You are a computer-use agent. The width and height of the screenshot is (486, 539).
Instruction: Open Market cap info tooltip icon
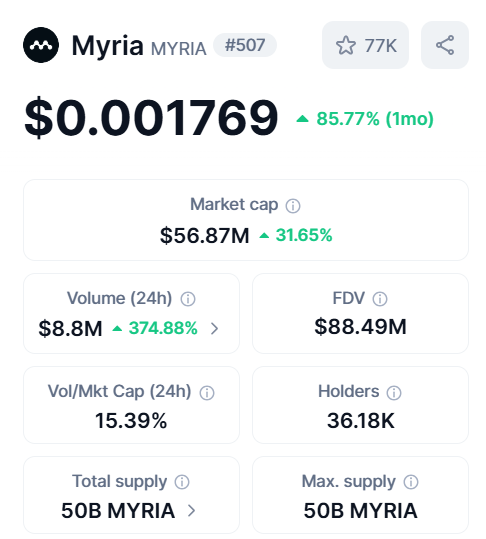[x=293, y=206]
